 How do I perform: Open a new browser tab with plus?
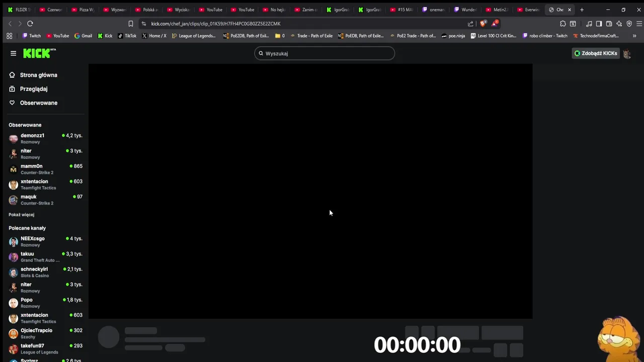582,10
